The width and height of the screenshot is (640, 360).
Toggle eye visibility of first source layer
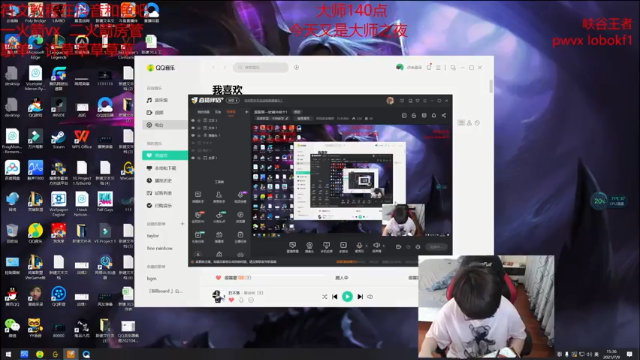193,120
